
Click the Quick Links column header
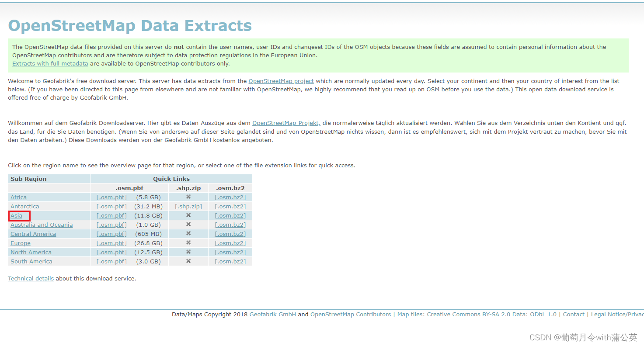click(x=171, y=179)
